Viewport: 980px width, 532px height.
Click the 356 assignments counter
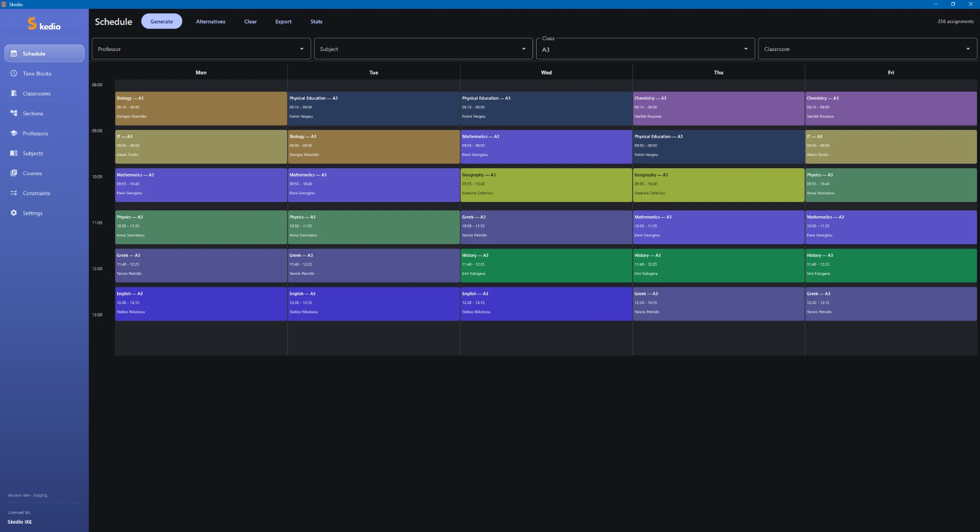(955, 22)
